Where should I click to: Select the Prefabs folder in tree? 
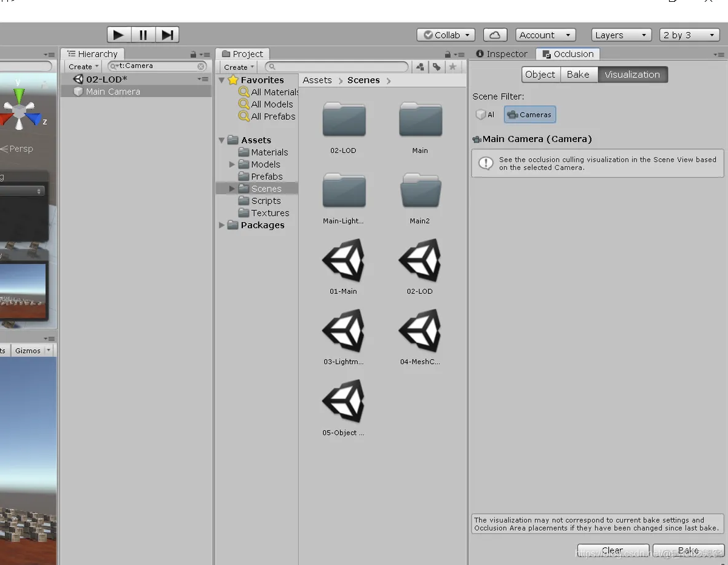261,176
